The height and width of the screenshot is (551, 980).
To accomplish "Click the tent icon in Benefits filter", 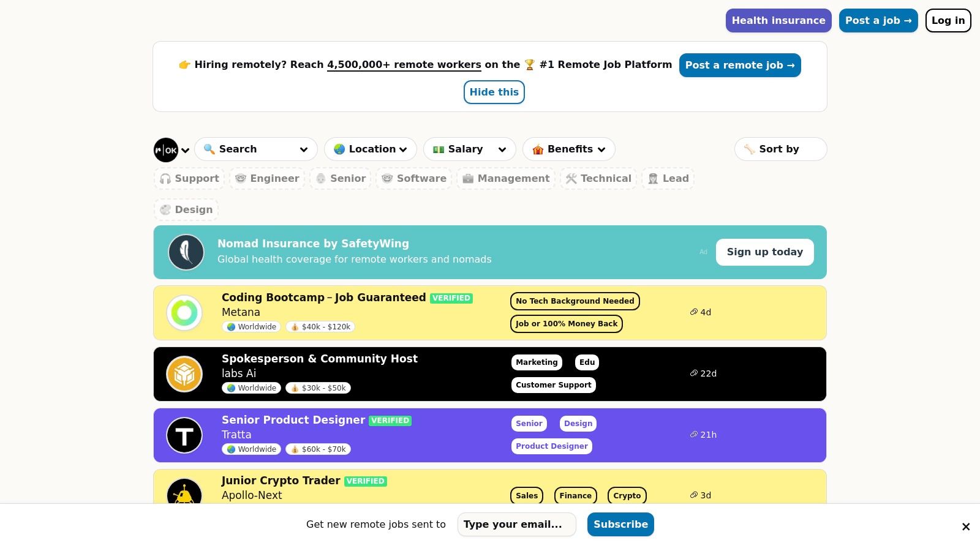I will point(538,149).
